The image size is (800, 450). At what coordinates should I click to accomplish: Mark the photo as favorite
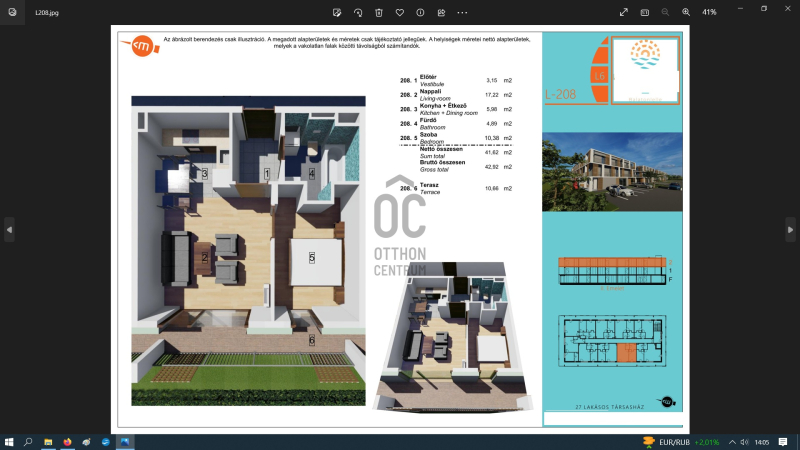pyautogui.click(x=400, y=12)
